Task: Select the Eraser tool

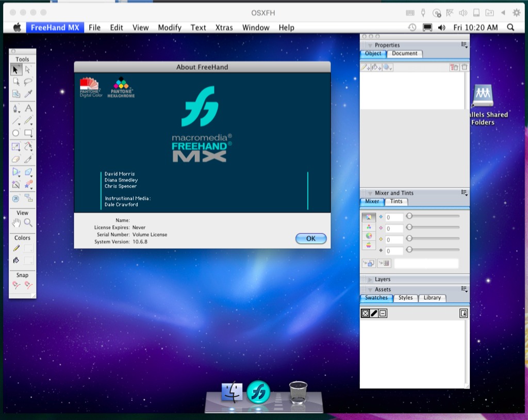Action: click(x=15, y=159)
